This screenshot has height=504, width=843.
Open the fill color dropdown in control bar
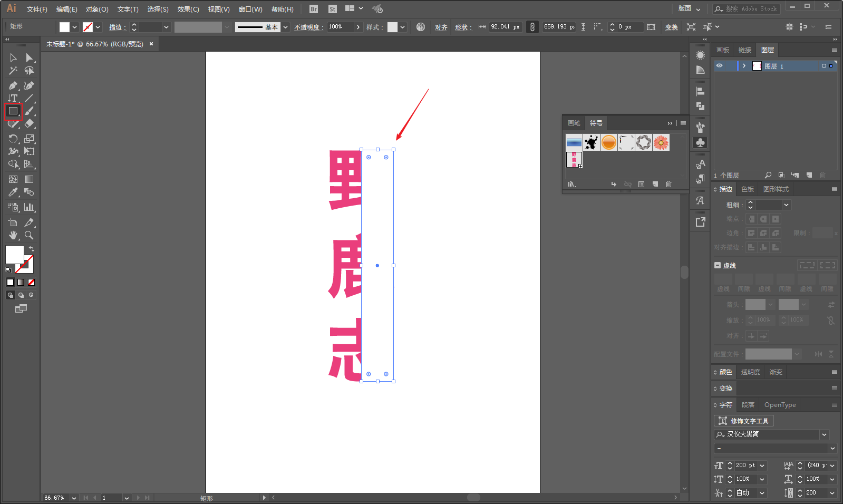(74, 27)
